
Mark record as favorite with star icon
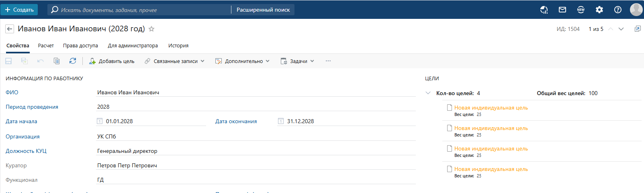[x=151, y=29]
